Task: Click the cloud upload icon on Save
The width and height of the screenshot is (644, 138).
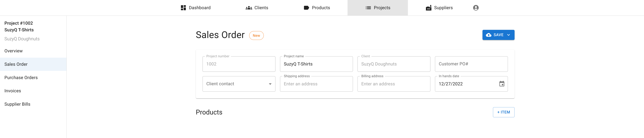Action: click(x=489, y=35)
